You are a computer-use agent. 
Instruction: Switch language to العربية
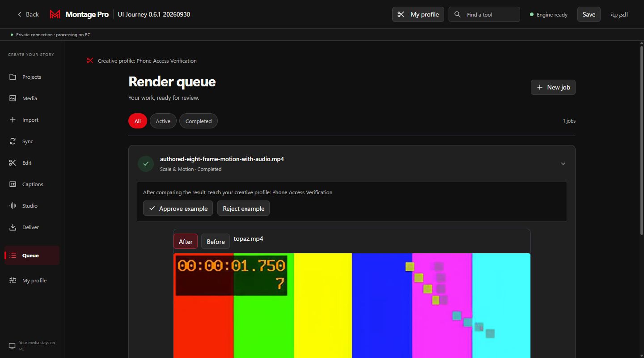(619, 14)
